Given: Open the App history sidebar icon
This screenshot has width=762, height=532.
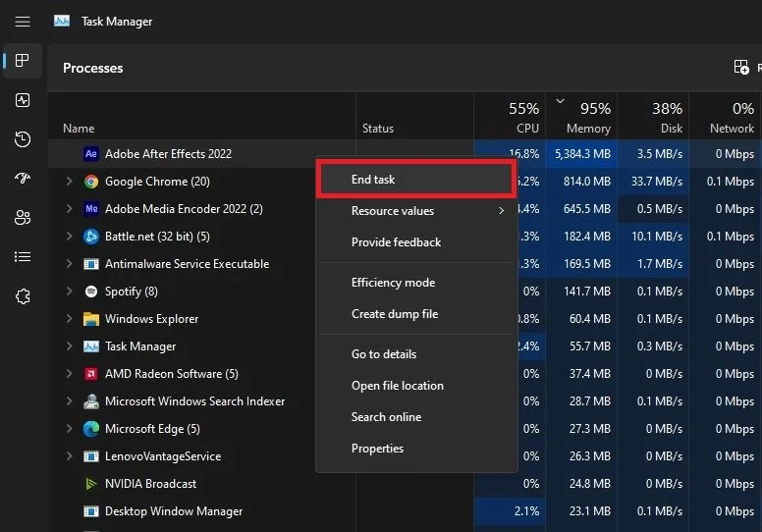Looking at the screenshot, I should point(23,139).
